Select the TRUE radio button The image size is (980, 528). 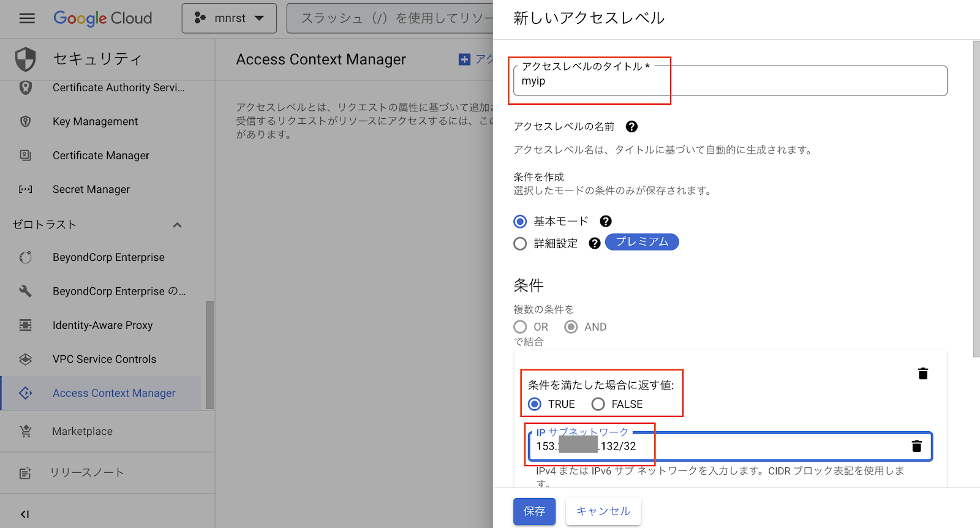535,404
